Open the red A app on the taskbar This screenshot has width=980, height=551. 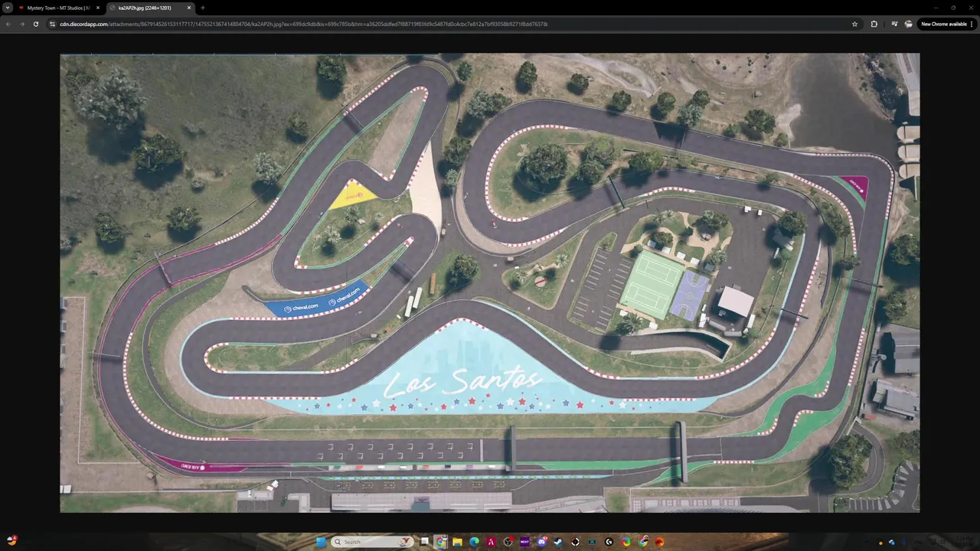click(x=491, y=542)
